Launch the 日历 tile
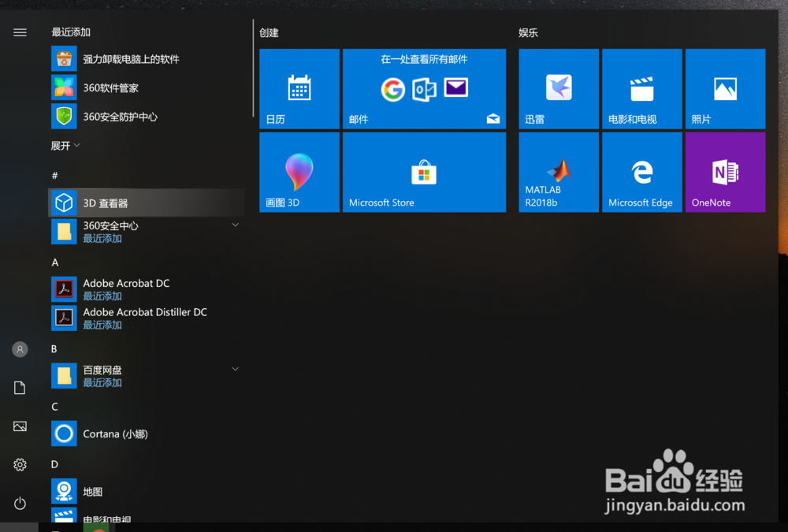This screenshot has width=788, height=532. (x=299, y=87)
